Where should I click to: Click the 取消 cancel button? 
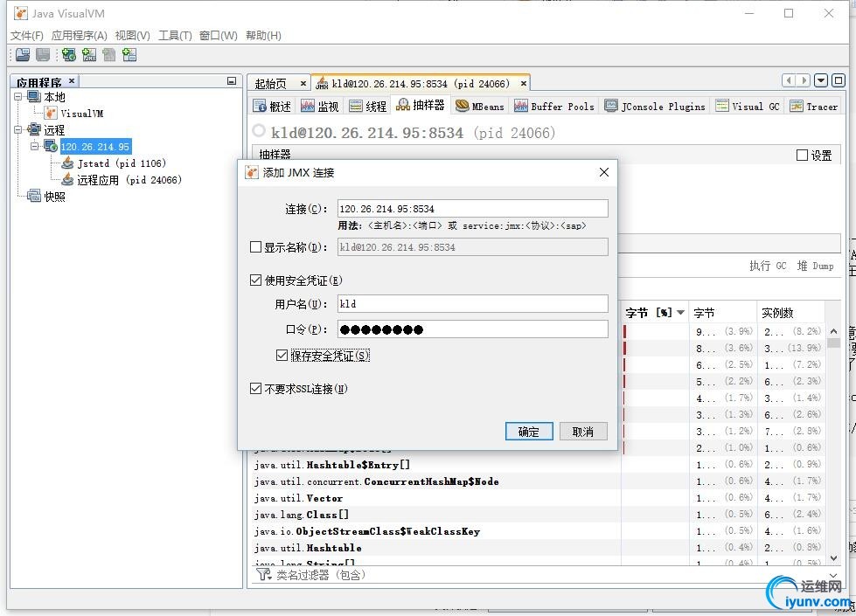pyautogui.click(x=583, y=432)
